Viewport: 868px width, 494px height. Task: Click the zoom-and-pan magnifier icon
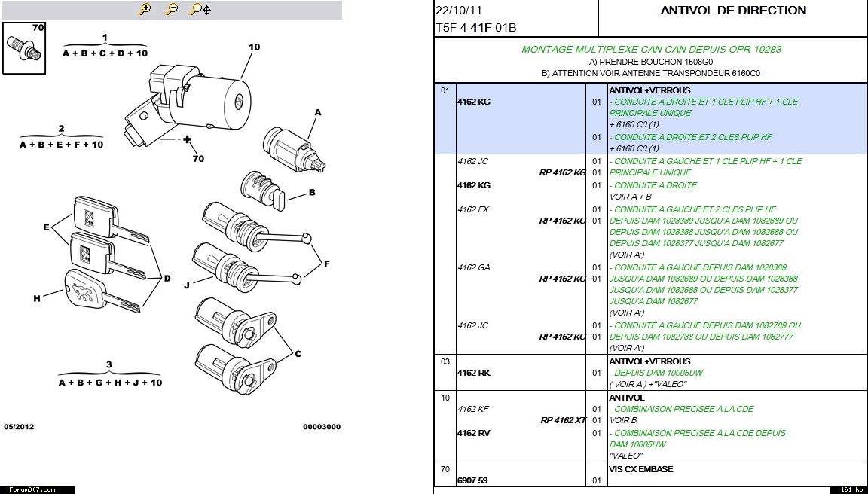click(x=200, y=9)
